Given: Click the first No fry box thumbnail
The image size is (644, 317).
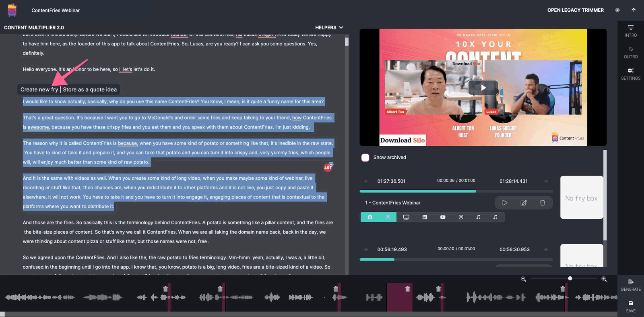Looking at the screenshot, I should coord(582,197).
